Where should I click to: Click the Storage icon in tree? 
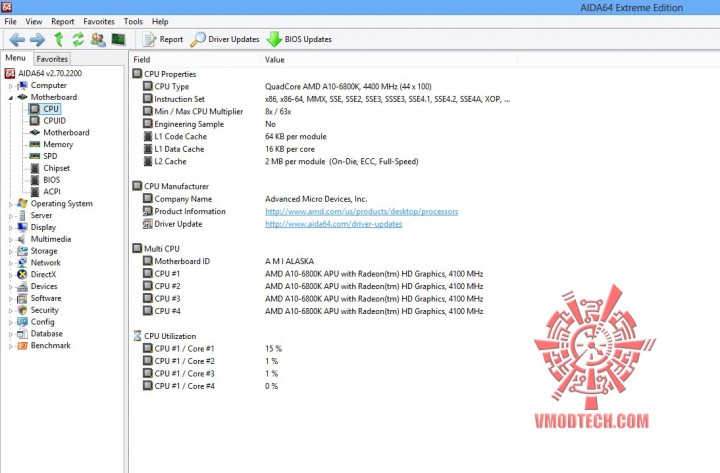coord(22,251)
